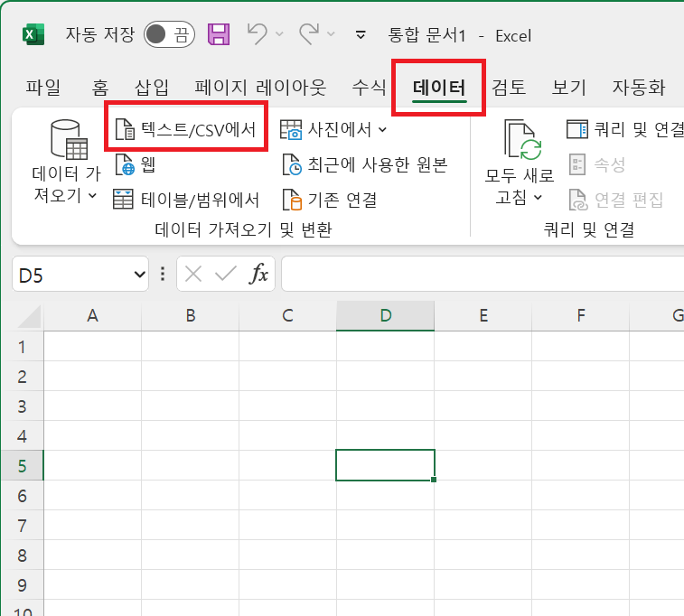The image size is (684, 616).
Task: Expand the Name Box dropdown arrow
Action: [x=139, y=275]
